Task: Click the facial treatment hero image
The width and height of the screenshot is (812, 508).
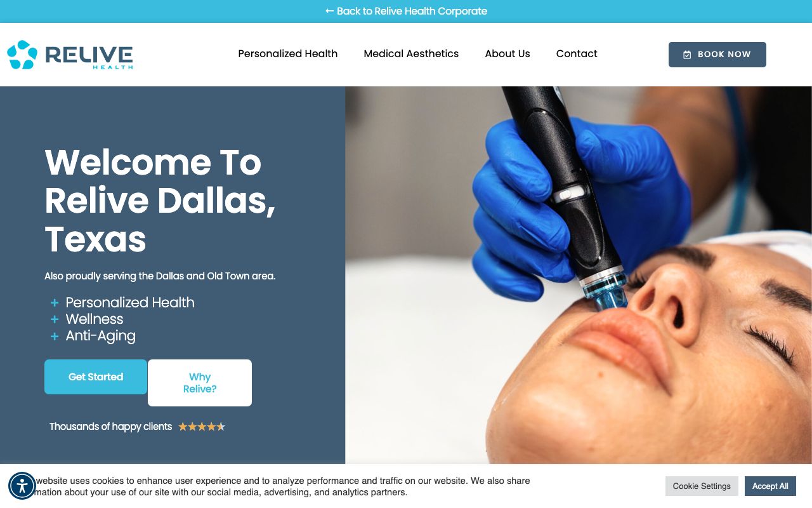Action: tap(579, 275)
